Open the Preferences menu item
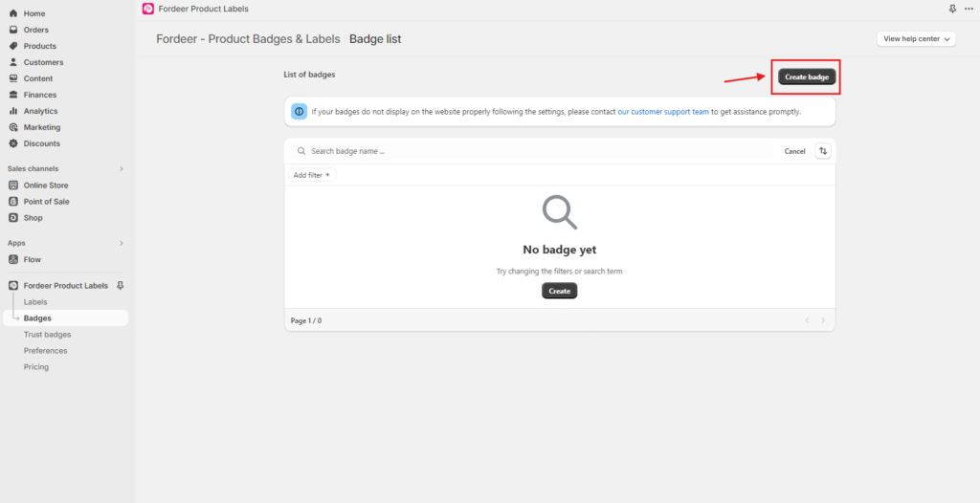This screenshot has width=980, height=503. click(45, 351)
